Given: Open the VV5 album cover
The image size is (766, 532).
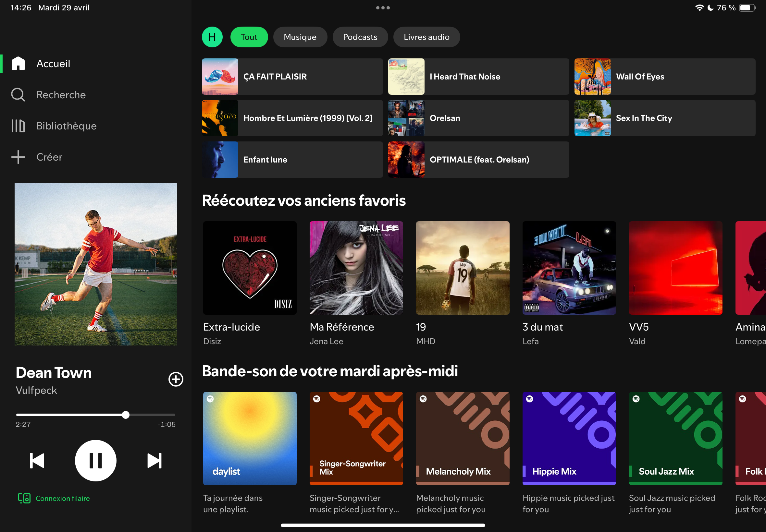Looking at the screenshot, I should click(676, 268).
